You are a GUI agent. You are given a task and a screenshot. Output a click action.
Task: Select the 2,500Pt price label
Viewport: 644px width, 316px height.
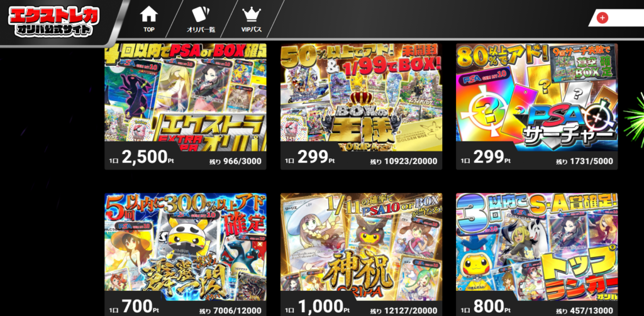142,157
